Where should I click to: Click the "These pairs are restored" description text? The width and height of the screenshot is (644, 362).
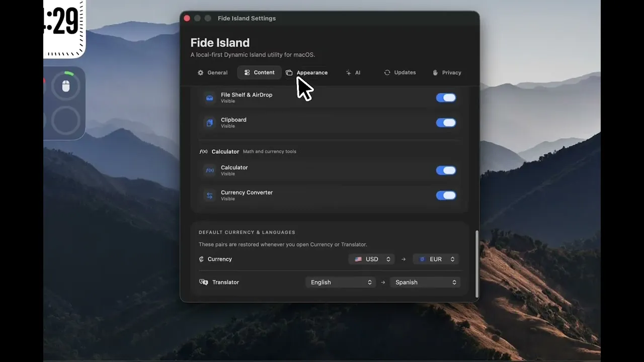[x=283, y=244]
